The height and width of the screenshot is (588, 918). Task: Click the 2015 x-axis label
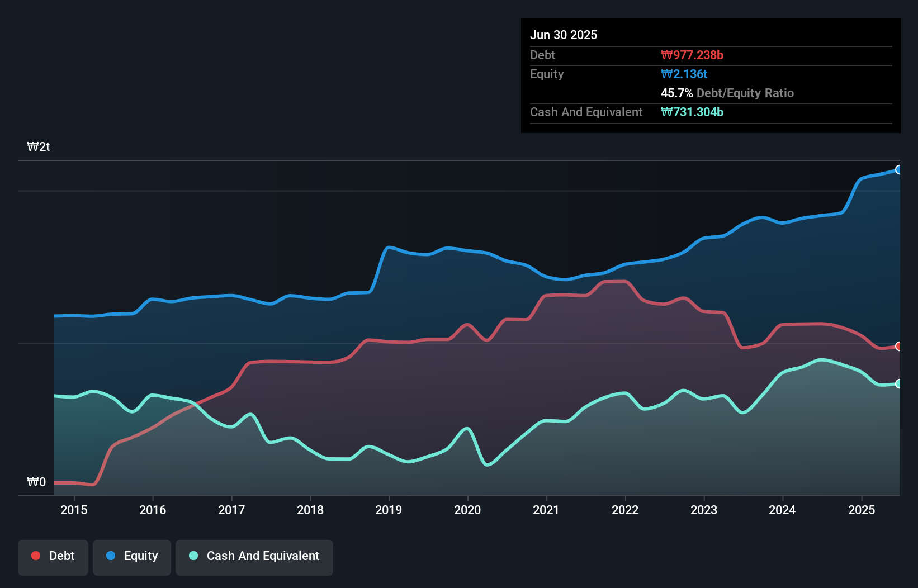coord(74,510)
